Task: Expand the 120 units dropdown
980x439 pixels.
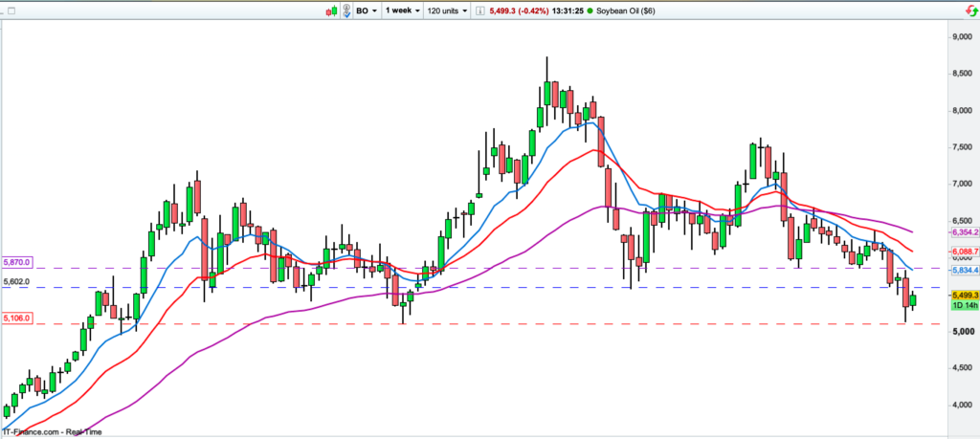Action: click(x=447, y=11)
